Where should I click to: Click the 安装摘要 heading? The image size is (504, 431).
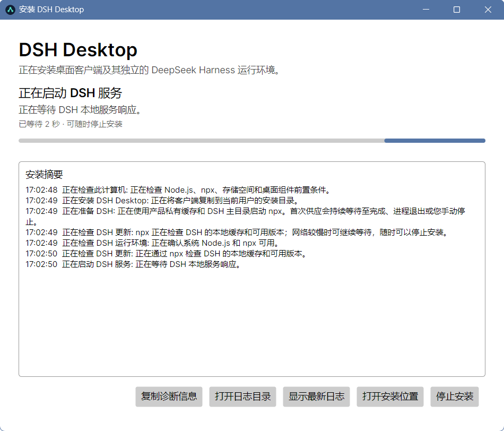(44, 174)
